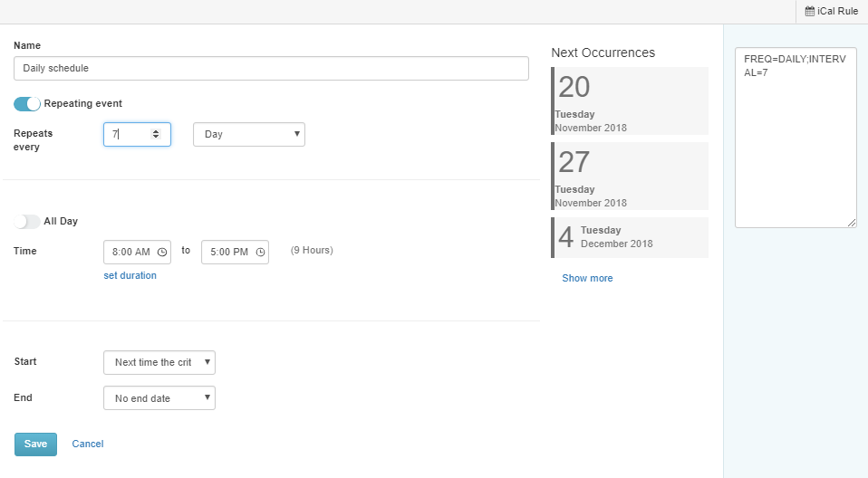
Task: Decrease the repeat interval with down arrow
Action: coord(156,138)
